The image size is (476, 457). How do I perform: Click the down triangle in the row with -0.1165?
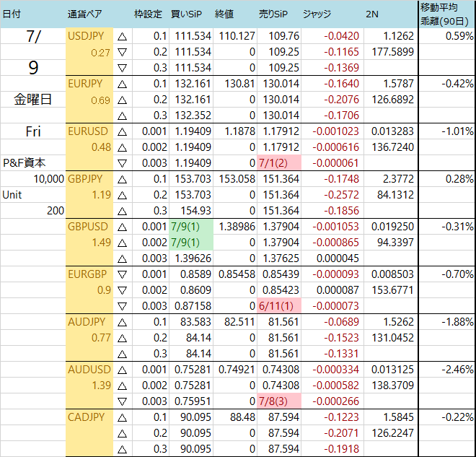(122, 53)
